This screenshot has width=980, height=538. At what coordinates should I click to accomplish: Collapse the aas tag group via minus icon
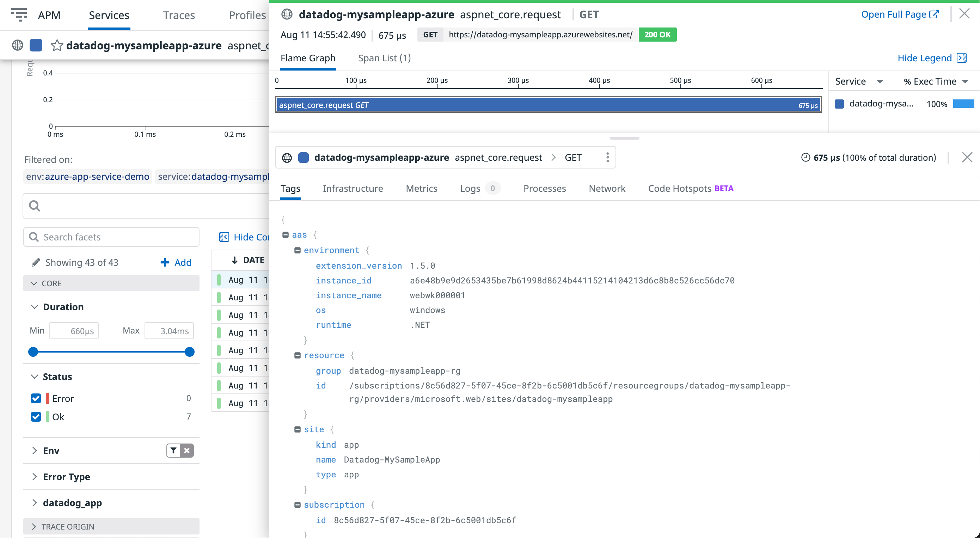coord(286,235)
